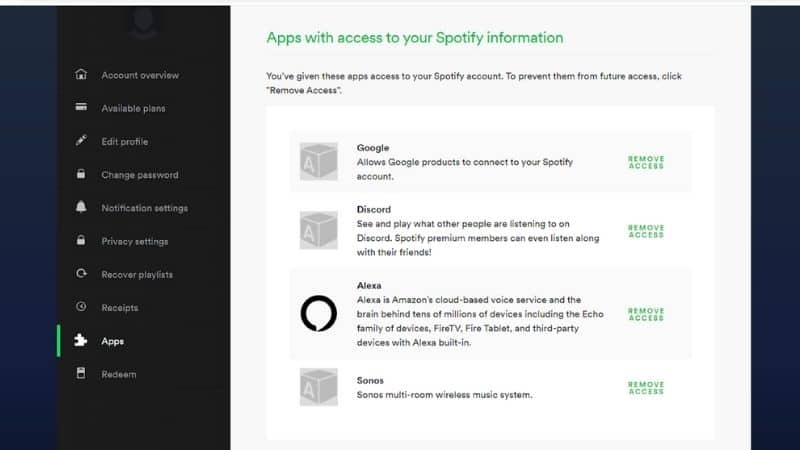The height and width of the screenshot is (450, 800).
Task: Click 'Sonos multi-room wireless music system.' description
Action: [444, 394]
